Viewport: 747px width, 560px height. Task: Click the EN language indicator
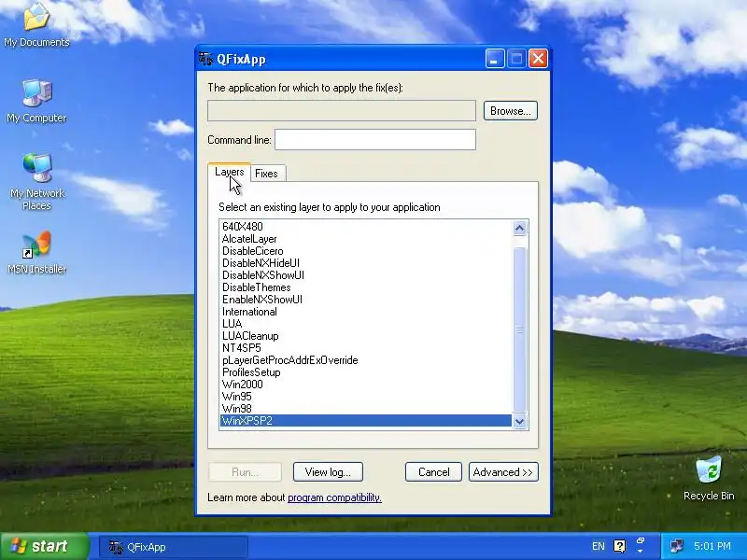pyautogui.click(x=598, y=546)
